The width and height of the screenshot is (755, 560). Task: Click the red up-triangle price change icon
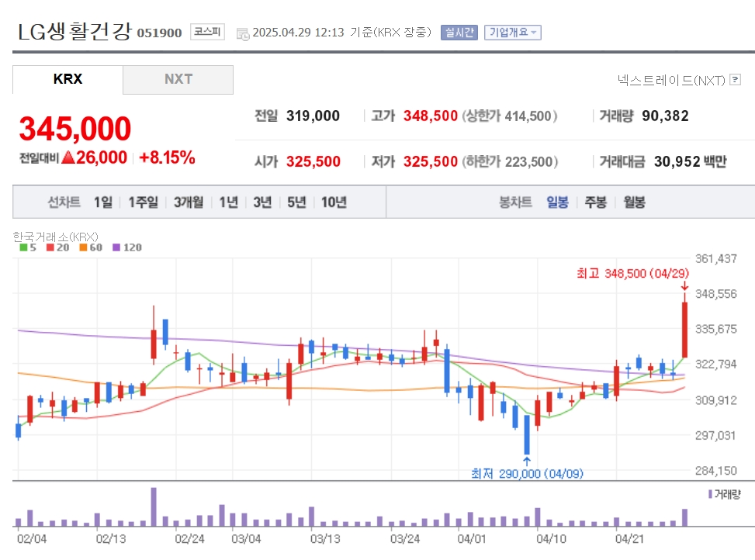(x=68, y=157)
